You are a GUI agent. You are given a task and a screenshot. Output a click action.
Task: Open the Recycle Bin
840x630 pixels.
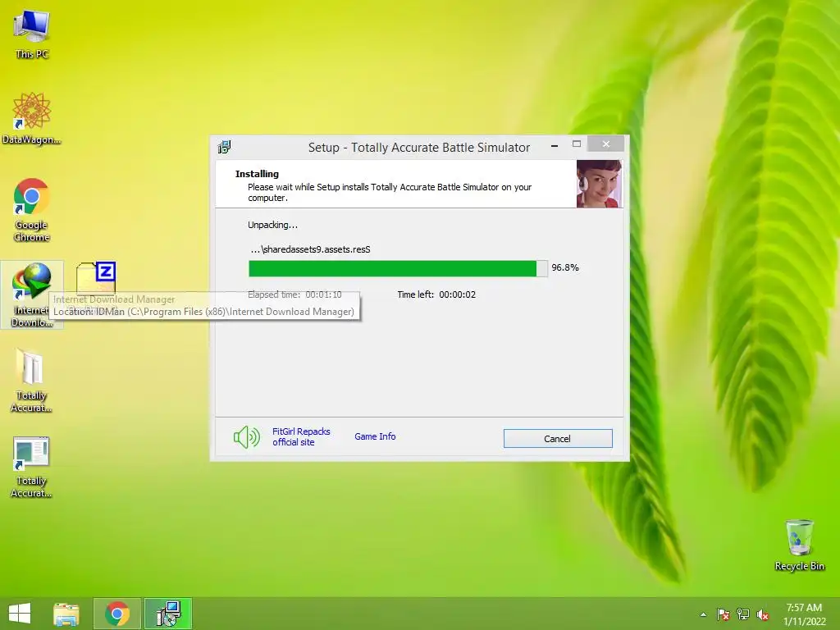pyautogui.click(x=799, y=545)
